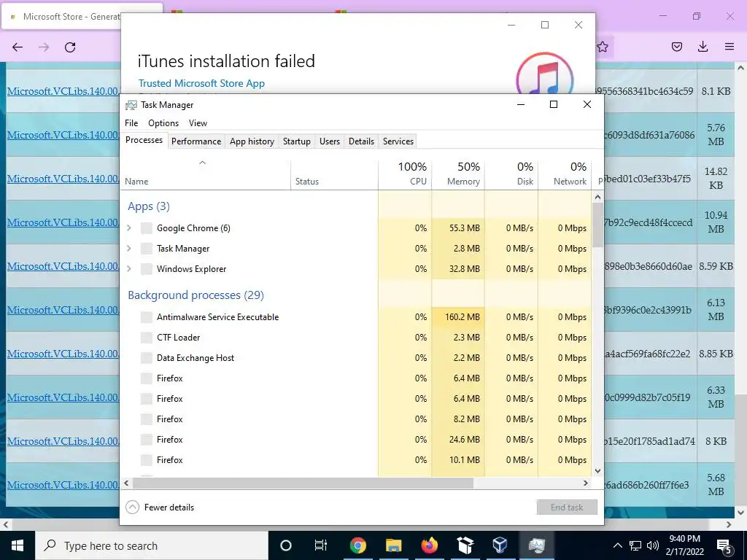Click the Task Manager horizontal scrollbar thumb
Viewport: 747px width, 560px height.
[303, 483]
